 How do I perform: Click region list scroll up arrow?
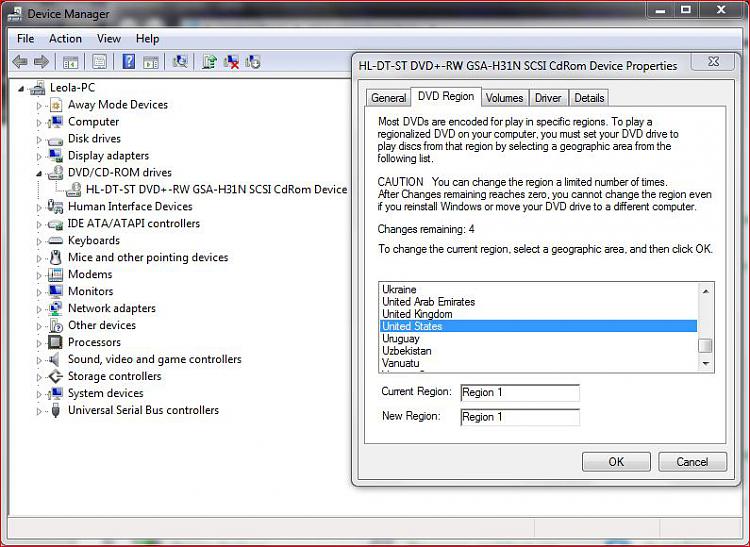pos(706,291)
